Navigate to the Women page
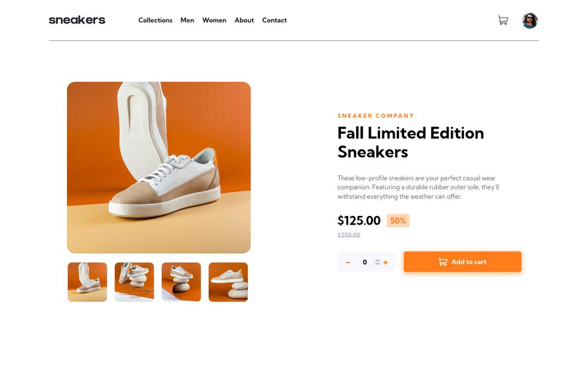This screenshot has width=588, height=368. (x=214, y=20)
